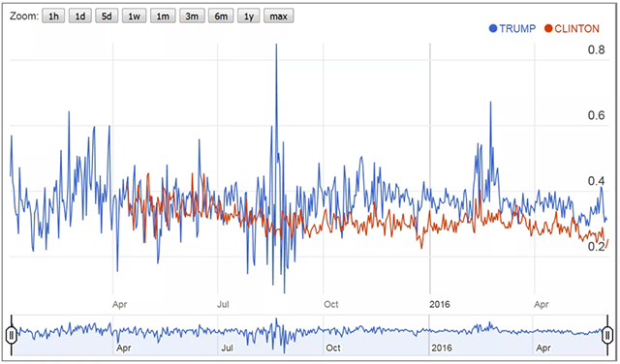
Task: Click the 2016 axis label on main chart
Action: pos(440,304)
